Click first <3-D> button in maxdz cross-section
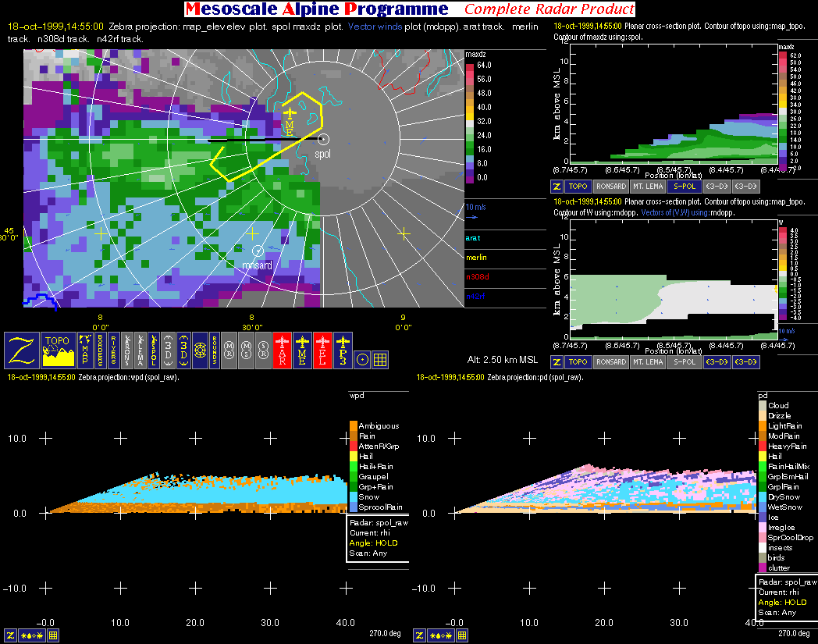The image size is (818, 644). [x=717, y=187]
